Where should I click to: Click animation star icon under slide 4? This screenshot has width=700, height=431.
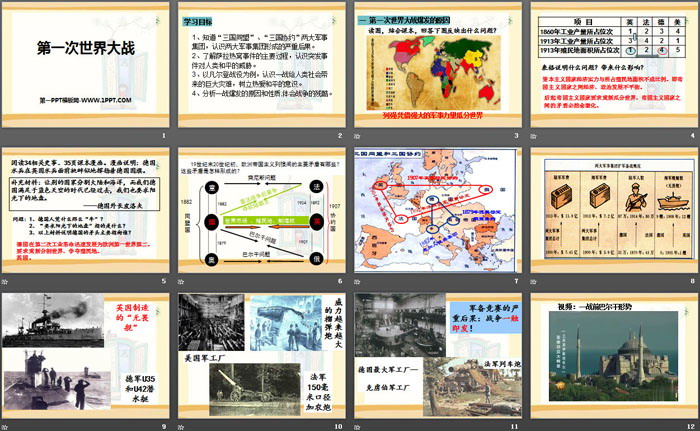(533, 136)
